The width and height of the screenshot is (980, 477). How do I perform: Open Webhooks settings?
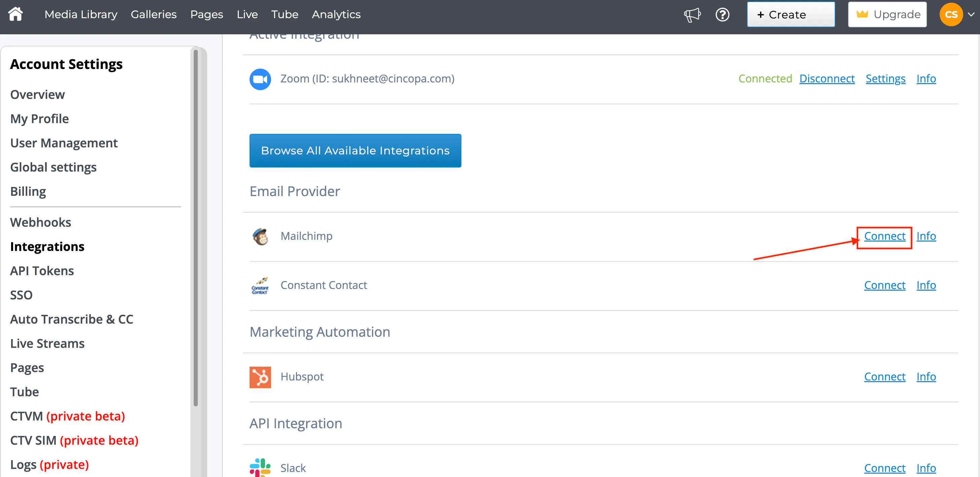41,223
